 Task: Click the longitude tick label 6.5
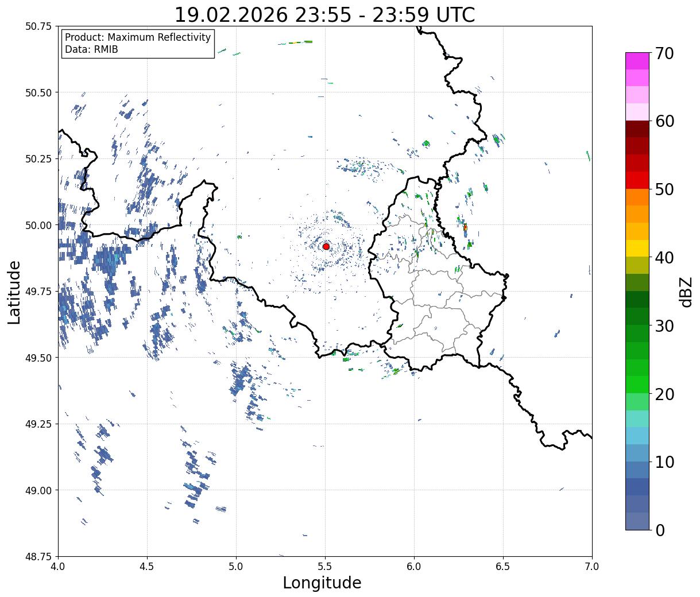(503, 567)
